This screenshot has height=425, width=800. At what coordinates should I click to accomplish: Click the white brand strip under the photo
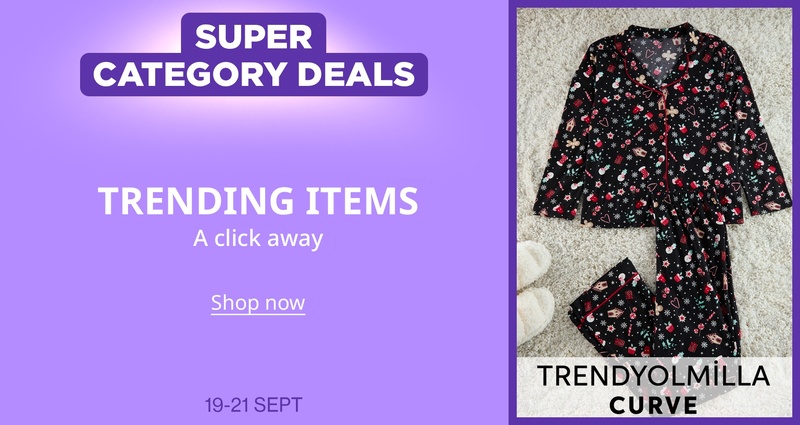[655, 387]
